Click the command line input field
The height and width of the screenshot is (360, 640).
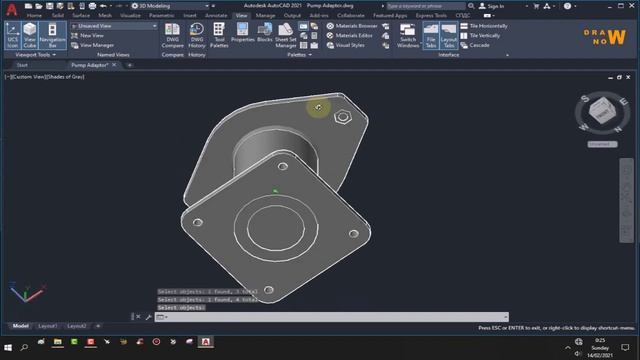[x=331, y=317]
